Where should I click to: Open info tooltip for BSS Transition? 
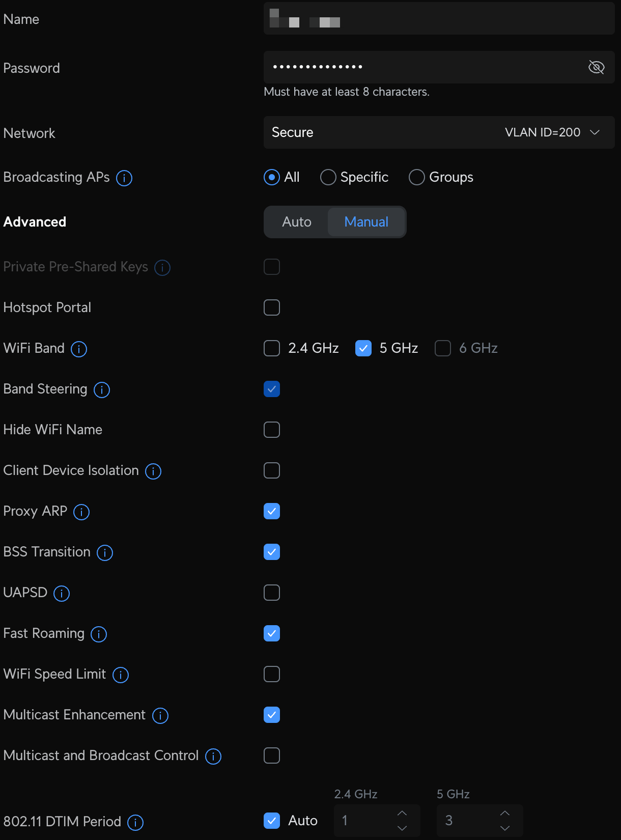point(105,552)
